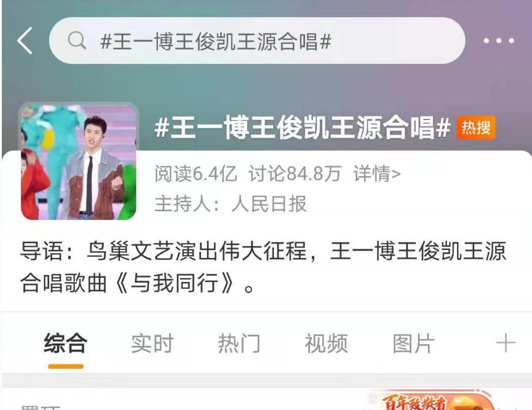Open the topic cover thumbnail image

(x=79, y=162)
